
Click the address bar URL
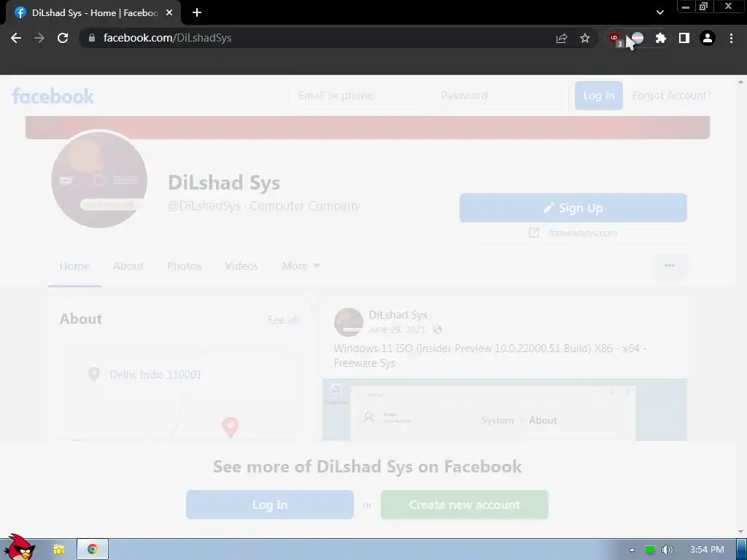pos(167,38)
